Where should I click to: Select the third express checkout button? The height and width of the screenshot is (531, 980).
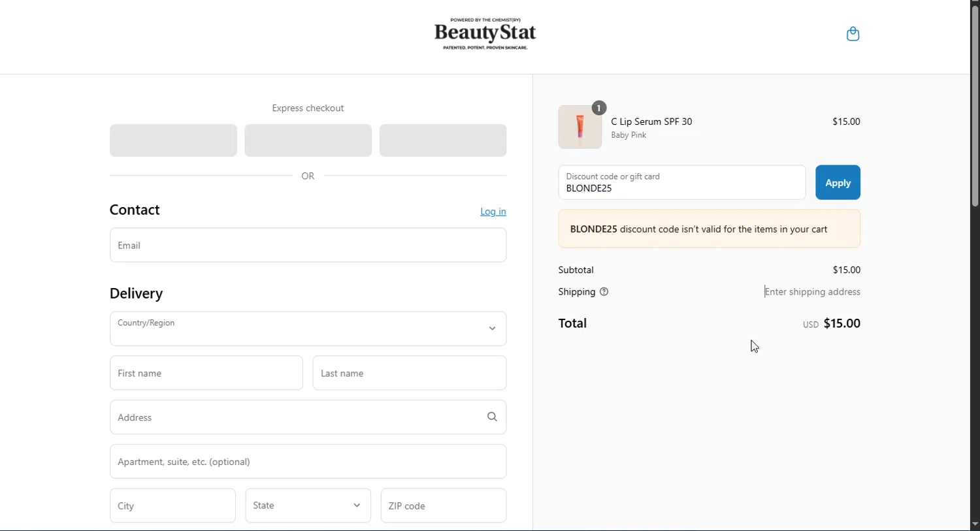click(443, 140)
